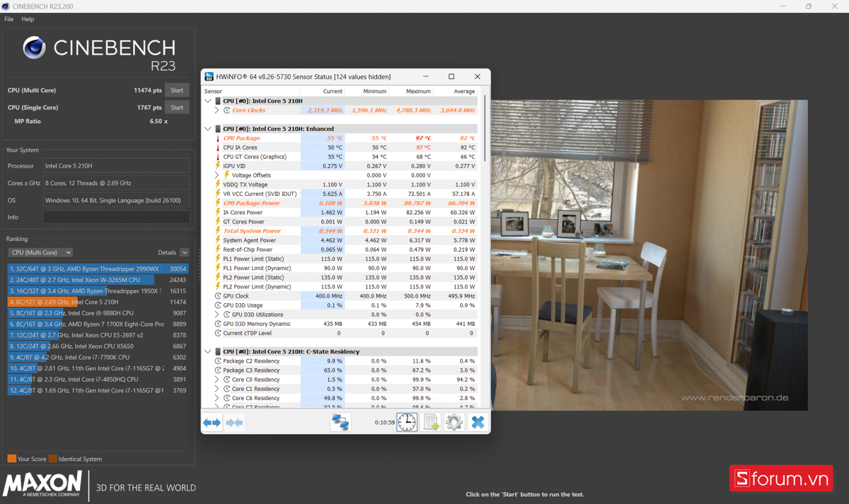The height and width of the screenshot is (504, 849).
Task: Select ranking row Intel Core i7-4850HQ CPU
Action: [98, 379]
